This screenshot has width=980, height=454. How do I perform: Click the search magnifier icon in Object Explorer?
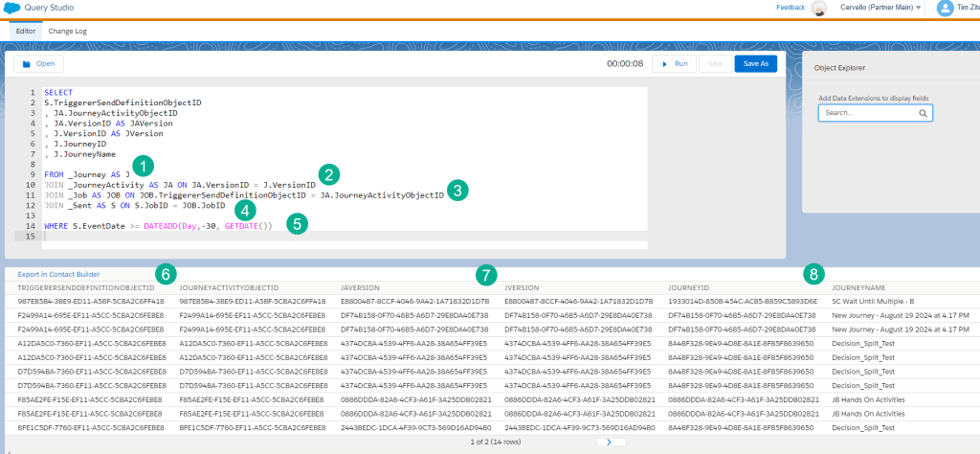(923, 113)
